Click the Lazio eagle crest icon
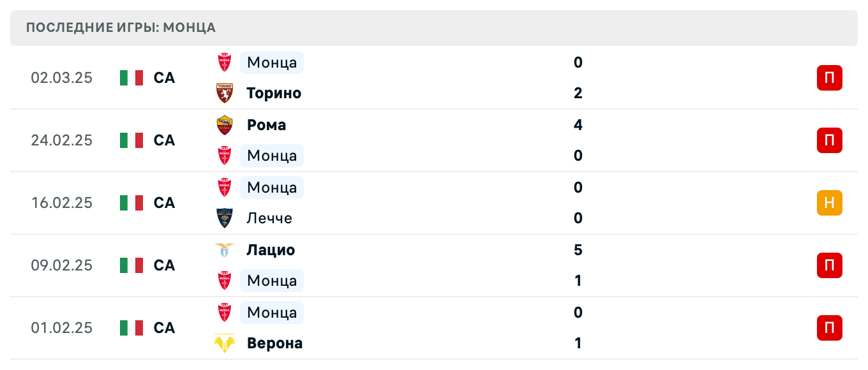The image size is (868, 370). click(224, 250)
